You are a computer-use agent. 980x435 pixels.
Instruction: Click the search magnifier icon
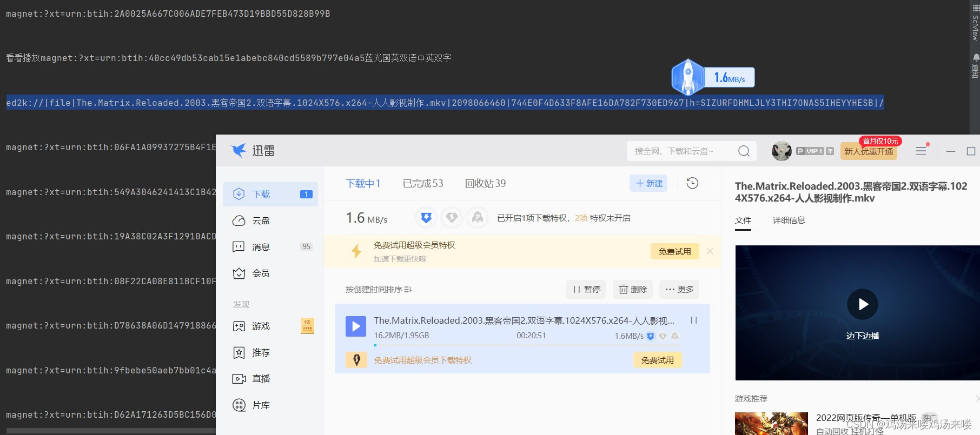(744, 151)
